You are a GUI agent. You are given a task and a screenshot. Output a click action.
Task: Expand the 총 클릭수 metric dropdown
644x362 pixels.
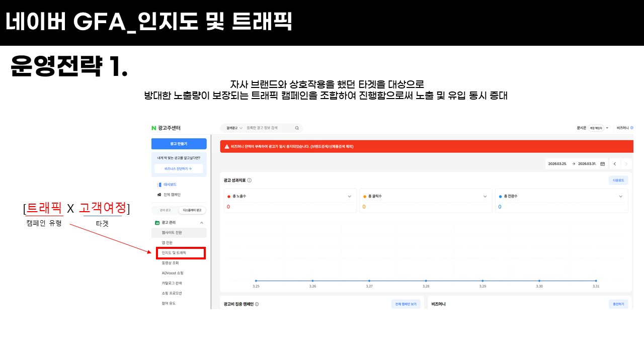pos(485,197)
